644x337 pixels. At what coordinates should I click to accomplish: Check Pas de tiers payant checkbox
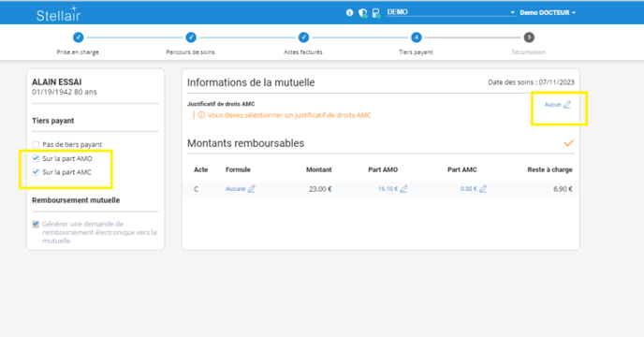click(x=36, y=145)
